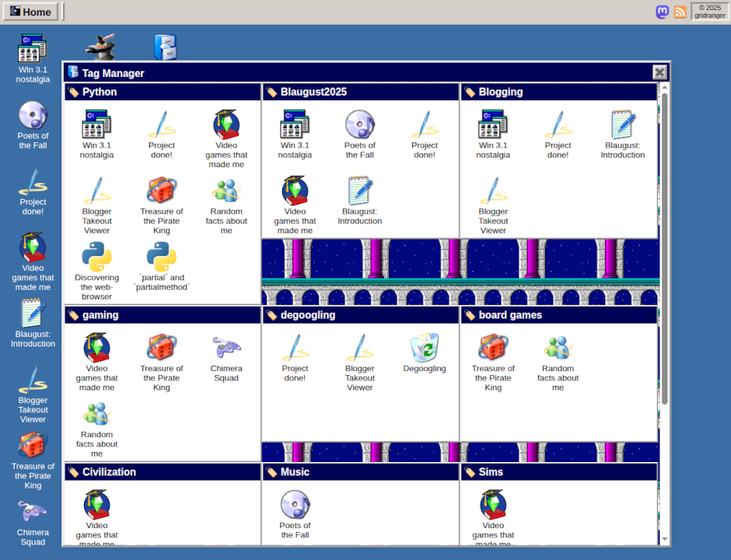
Task: Open Video games that made me in Python
Action: coord(226,139)
